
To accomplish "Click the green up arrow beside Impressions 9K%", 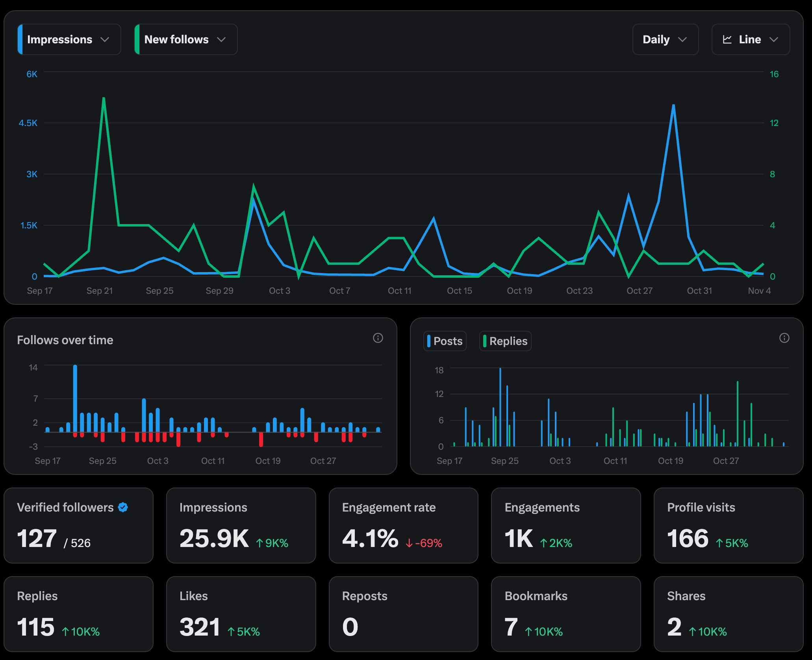I will pos(260,543).
